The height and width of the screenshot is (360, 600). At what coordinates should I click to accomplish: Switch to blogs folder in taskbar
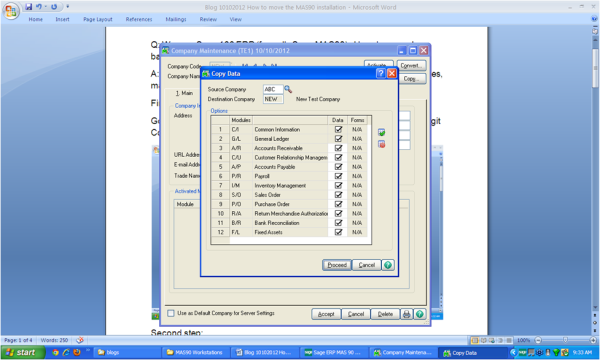coord(126,352)
